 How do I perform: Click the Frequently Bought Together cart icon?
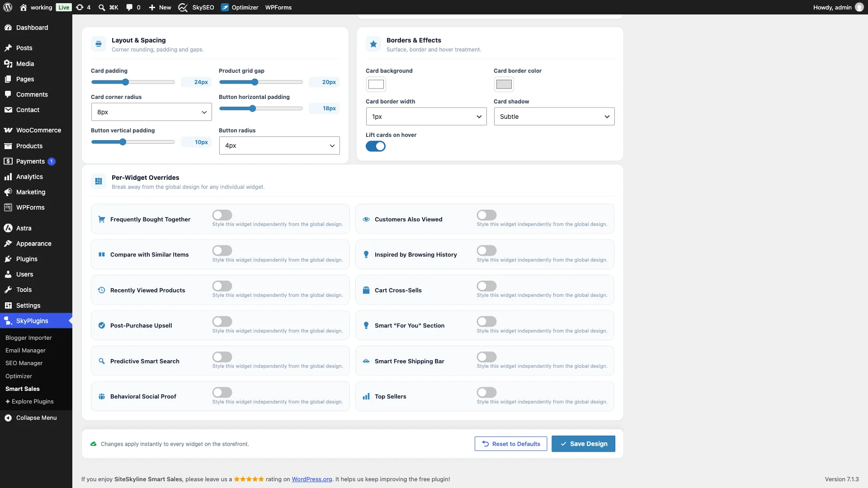102,219
